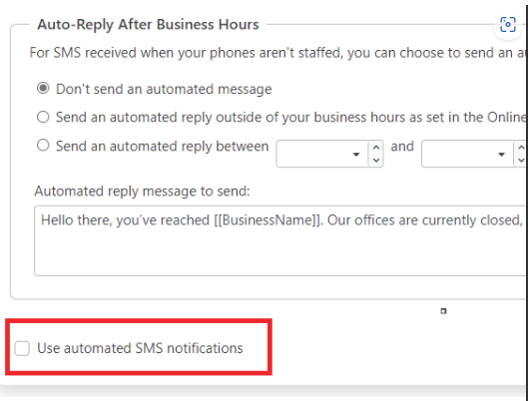Enable the Use automated SMS notifications checkbox
Viewport: 532px width, 401px height.
tap(22, 348)
